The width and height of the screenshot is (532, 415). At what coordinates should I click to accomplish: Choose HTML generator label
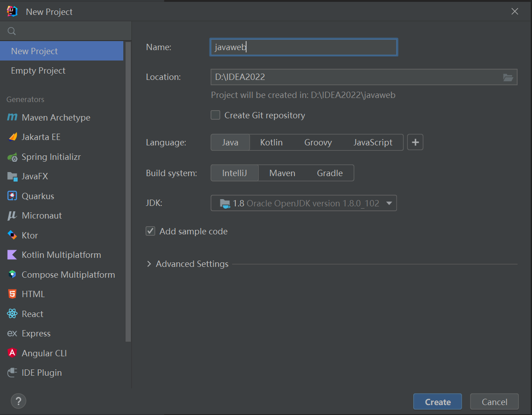[33, 294]
